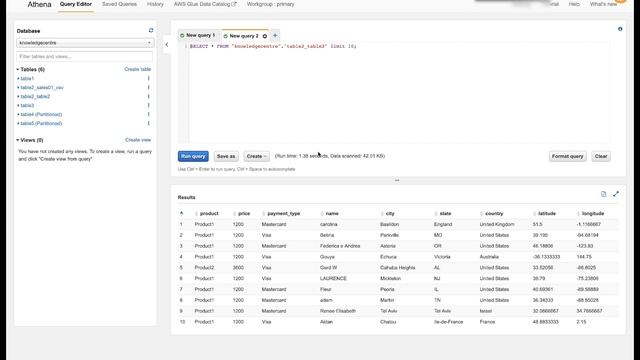Image resolution: width=640 pixels, height=360 pixels.
Task: Clear the query editor
Action: (x=601, y=156)
